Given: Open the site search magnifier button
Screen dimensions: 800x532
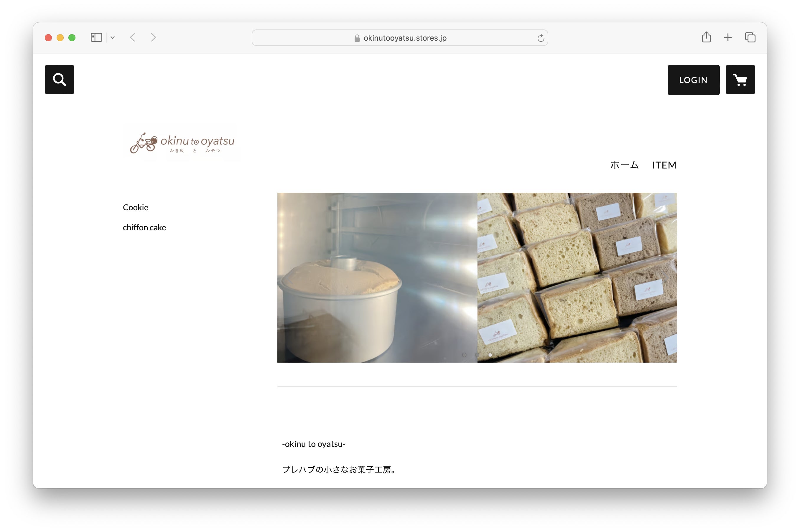Looking at the screenshot, I should [x=60, y=80].
